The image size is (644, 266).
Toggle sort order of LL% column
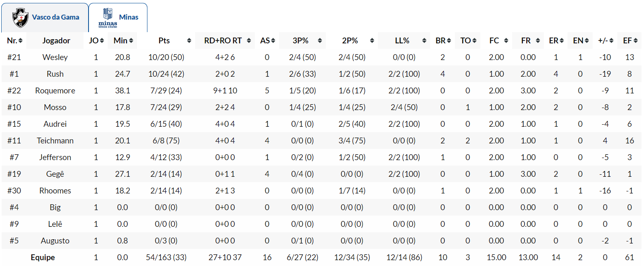coord(425,41)
